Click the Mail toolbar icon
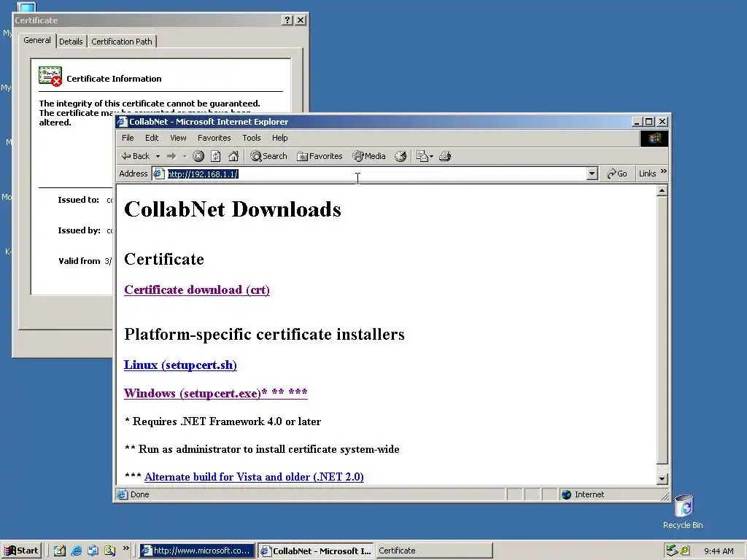 pyautogui.click(x=424, y=156)
